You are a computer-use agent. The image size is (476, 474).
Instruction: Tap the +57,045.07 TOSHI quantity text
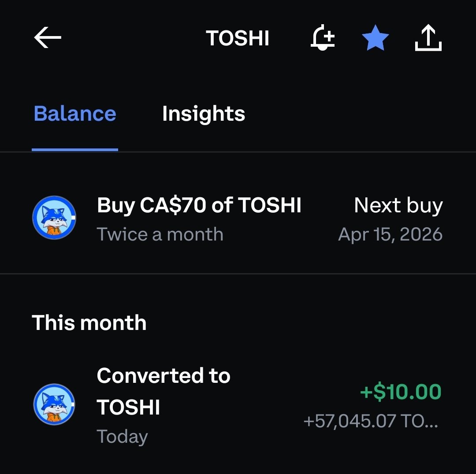371,422
